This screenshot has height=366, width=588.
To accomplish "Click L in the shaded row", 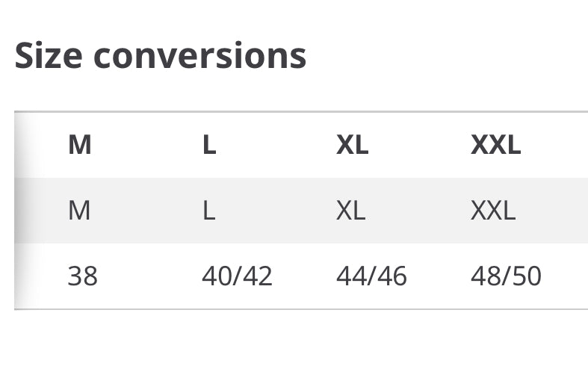I will tap(208, 211).
